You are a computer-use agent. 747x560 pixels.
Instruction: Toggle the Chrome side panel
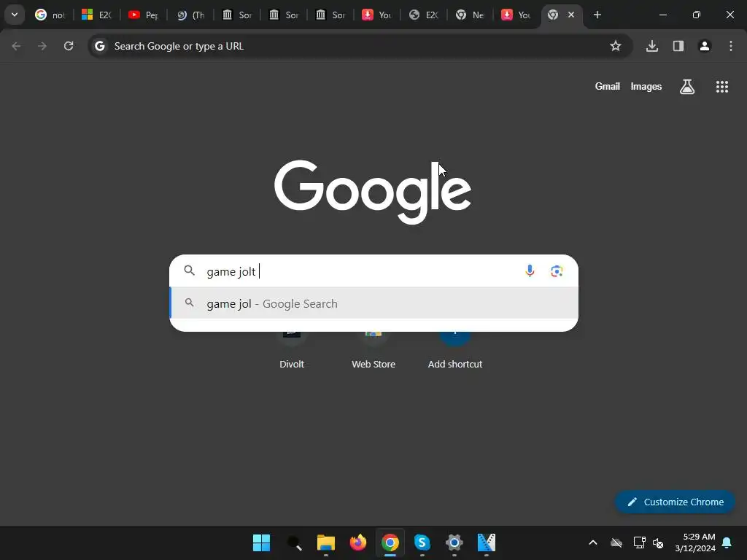[678, 46]
